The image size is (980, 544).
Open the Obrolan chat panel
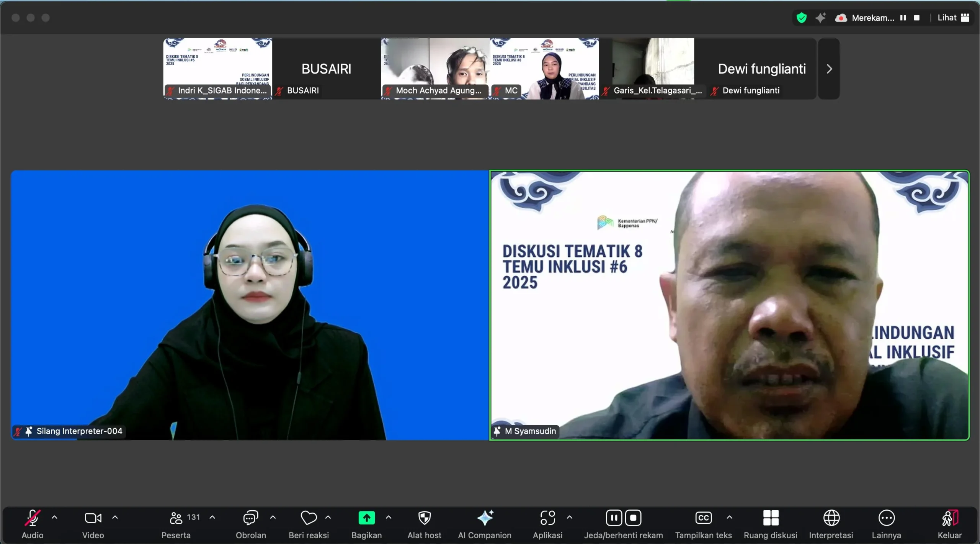pyautogui.click(x=250, y=518)
